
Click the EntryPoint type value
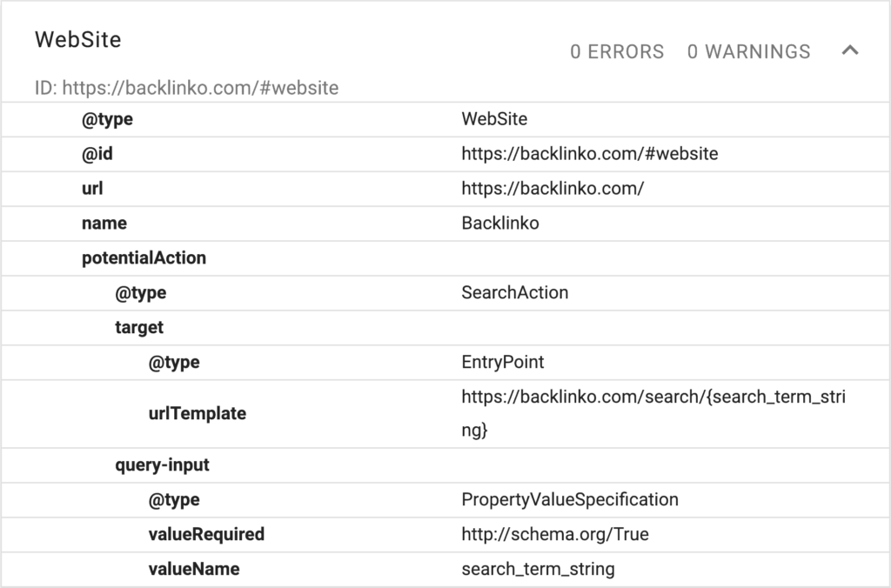click(x=503, y=363)
